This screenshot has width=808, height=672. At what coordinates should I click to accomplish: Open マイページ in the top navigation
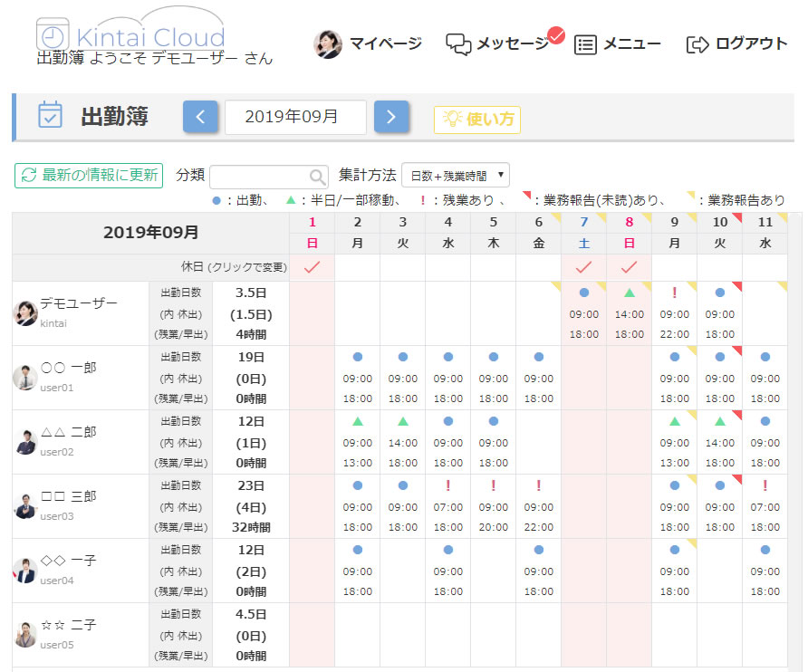(x=368, y=43)
